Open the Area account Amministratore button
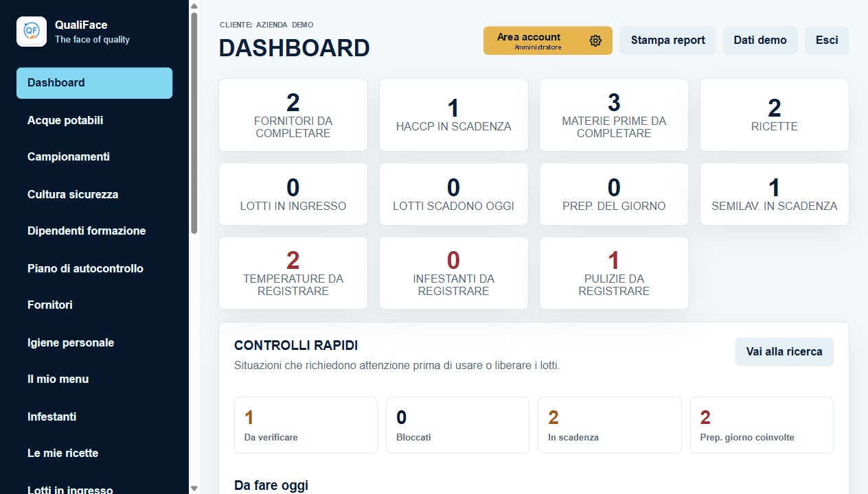Viewport: 868px width, 494px height. tap(548, 40)
